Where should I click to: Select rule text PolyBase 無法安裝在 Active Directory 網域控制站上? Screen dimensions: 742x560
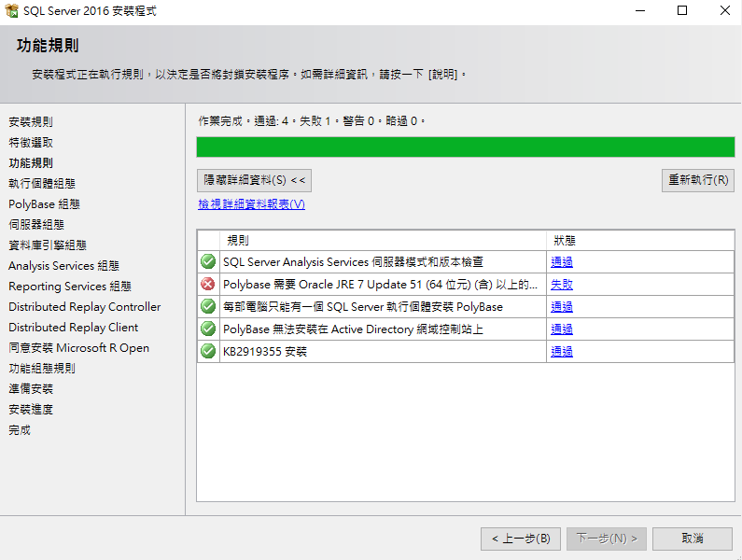(353, 329)
